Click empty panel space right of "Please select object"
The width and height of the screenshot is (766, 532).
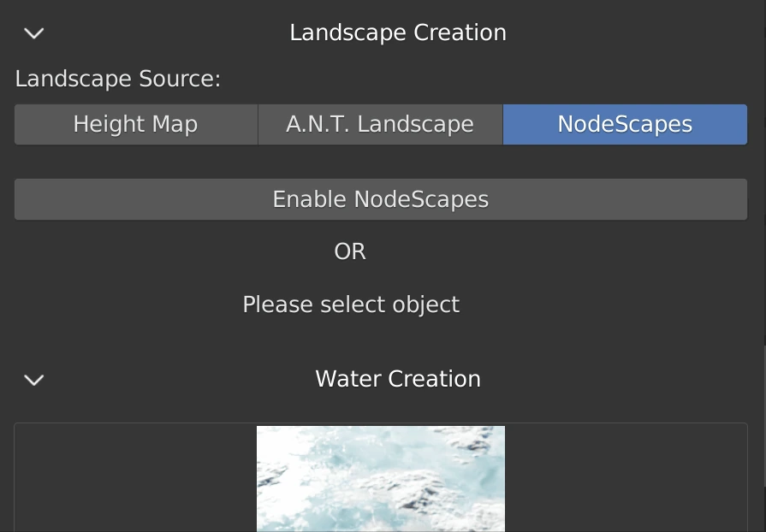click(x=599, y=305)
